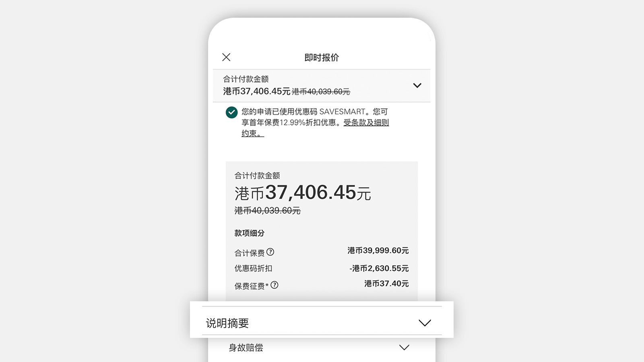Image resolution: width=644 pixels, height=362 pixels.
Task: Close the 即时报价 quote screen
Action: 226,57
